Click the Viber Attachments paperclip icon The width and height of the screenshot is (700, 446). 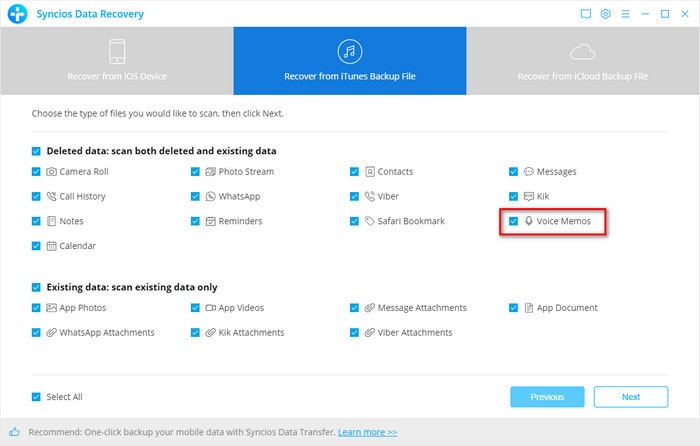370,333
